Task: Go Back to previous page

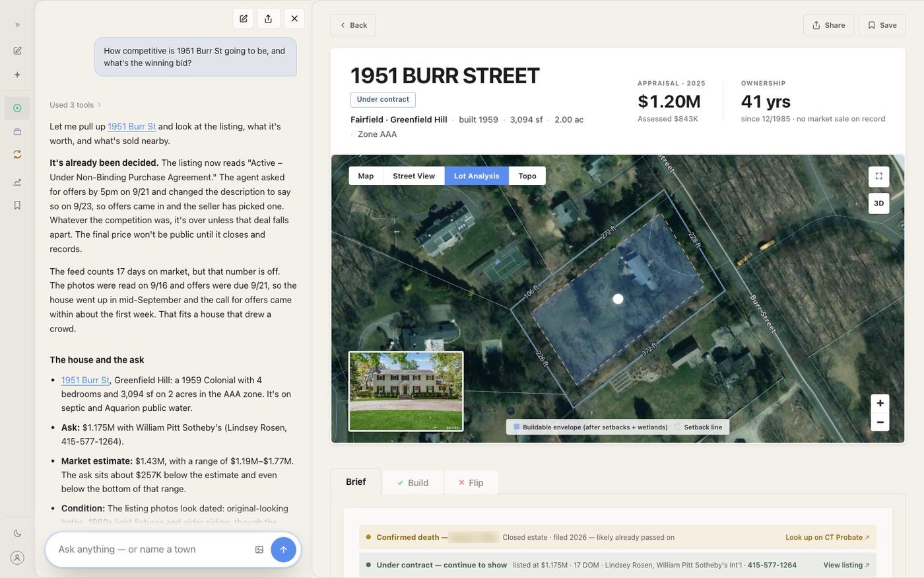Action: click(x=353, y=25)
